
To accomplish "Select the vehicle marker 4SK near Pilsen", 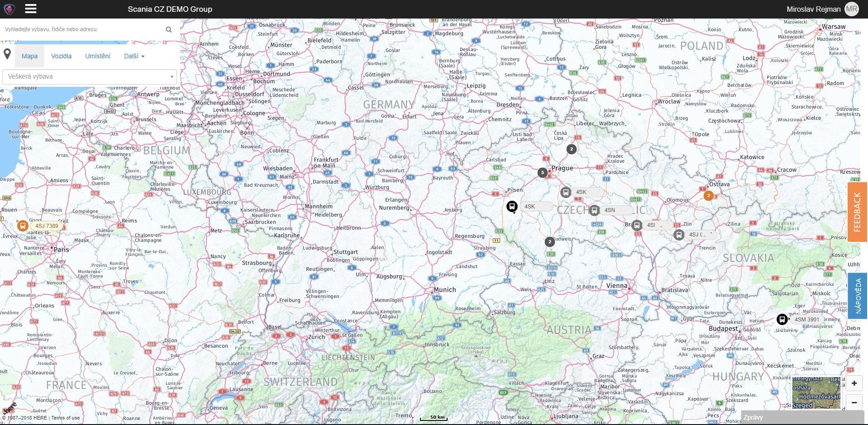I will [x=512, y=207].
